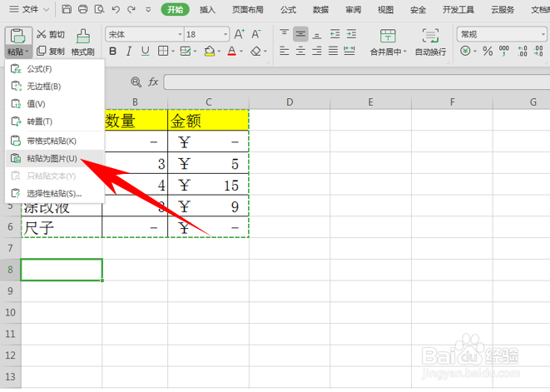Set vertical Middle align
The height and width of the screenshot is (392, 550).
click(x=300, y=34)
